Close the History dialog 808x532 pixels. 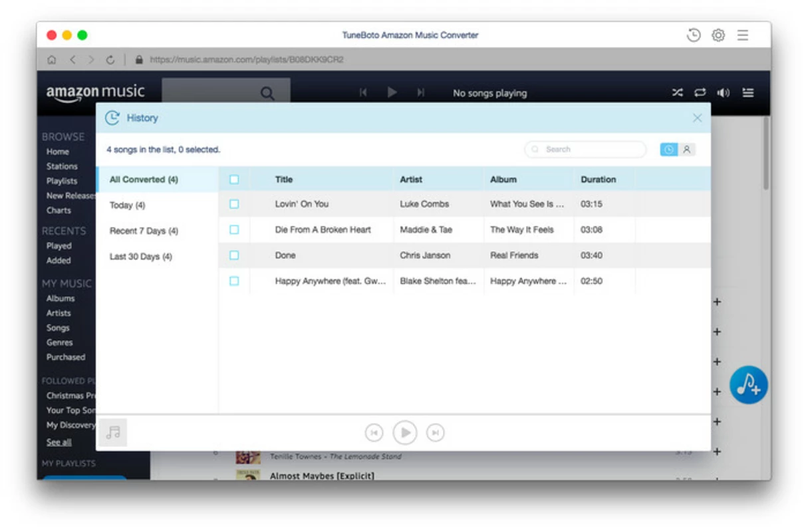pos(697,118)
